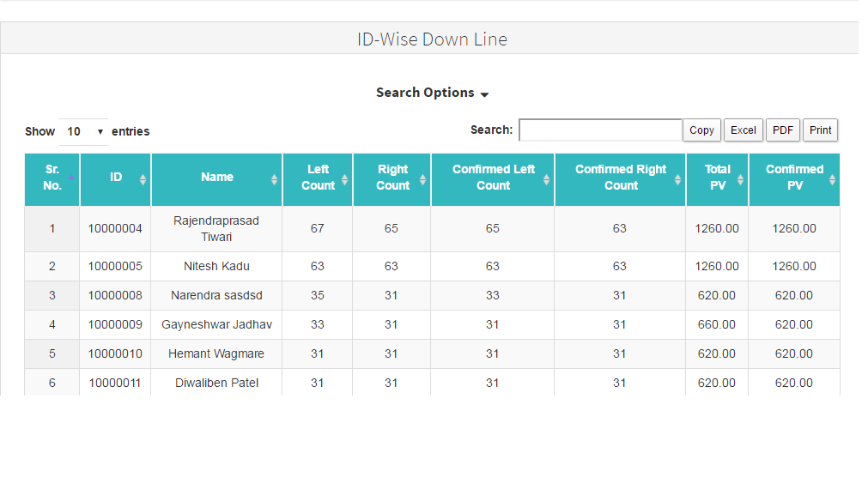
Task: Focus the Search input field
Action: 600,130
